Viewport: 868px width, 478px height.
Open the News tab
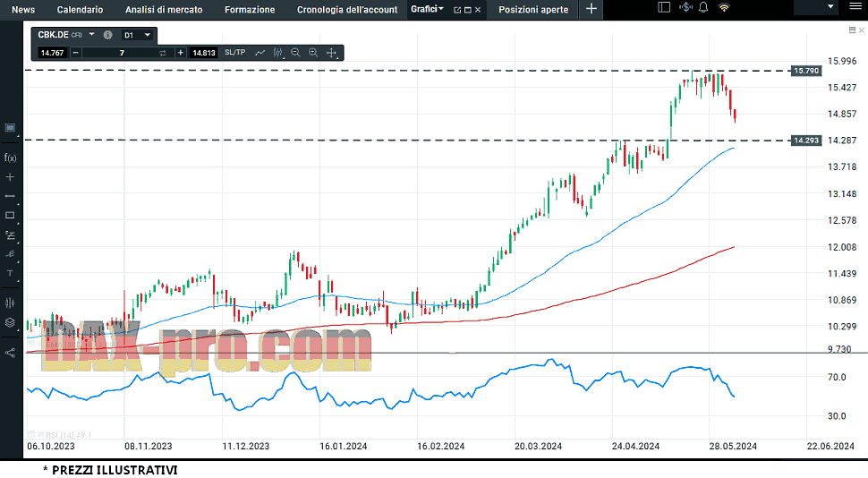[x=23, y=10]
